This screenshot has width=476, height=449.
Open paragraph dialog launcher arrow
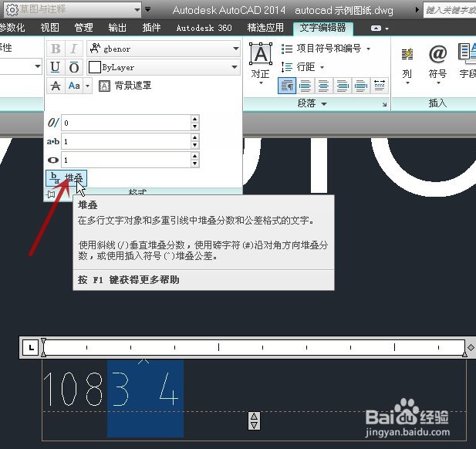[x=385, y=104]
